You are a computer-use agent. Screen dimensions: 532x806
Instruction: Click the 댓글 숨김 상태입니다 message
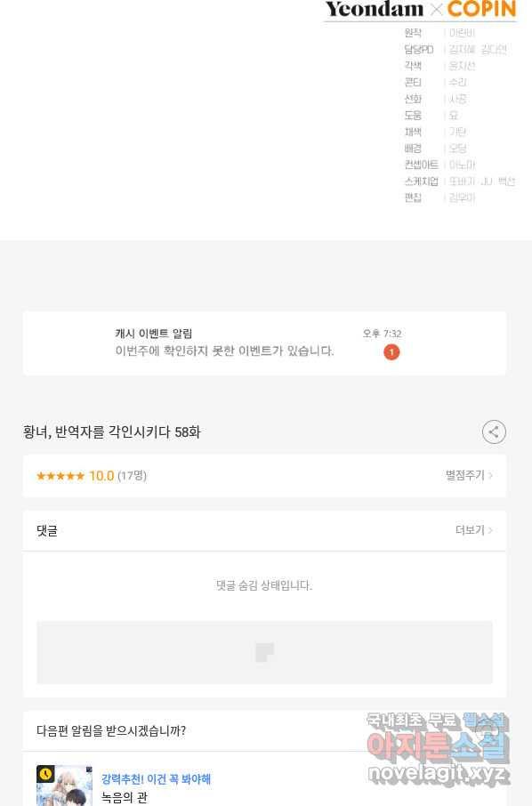[x=264, y=585]
